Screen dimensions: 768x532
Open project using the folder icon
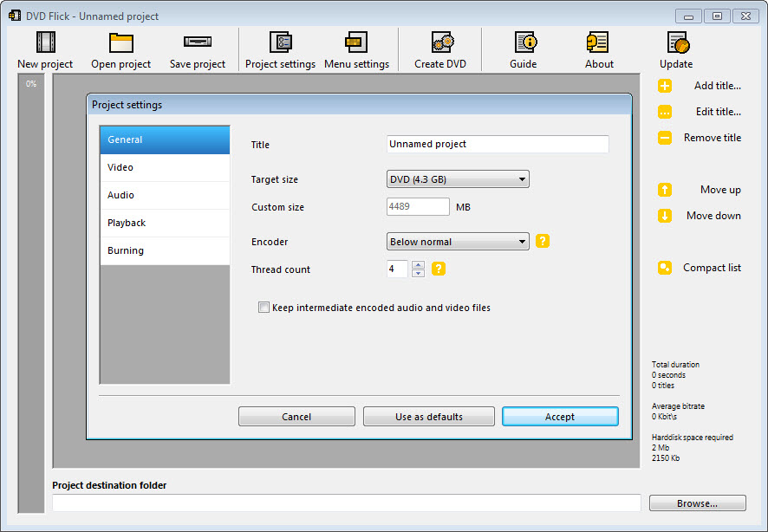(x=121, y=42)
